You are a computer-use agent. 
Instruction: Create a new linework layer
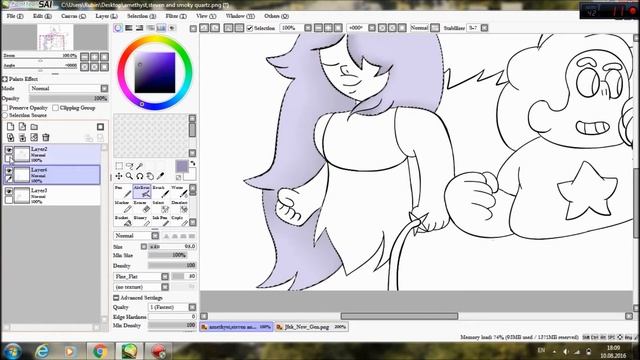[x=22, y=127]
